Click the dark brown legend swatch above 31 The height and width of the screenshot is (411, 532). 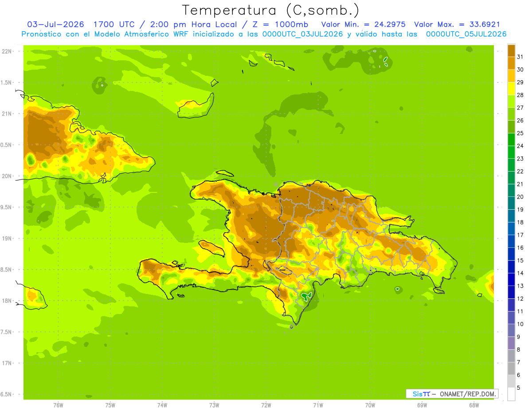(x=511, y=51)
